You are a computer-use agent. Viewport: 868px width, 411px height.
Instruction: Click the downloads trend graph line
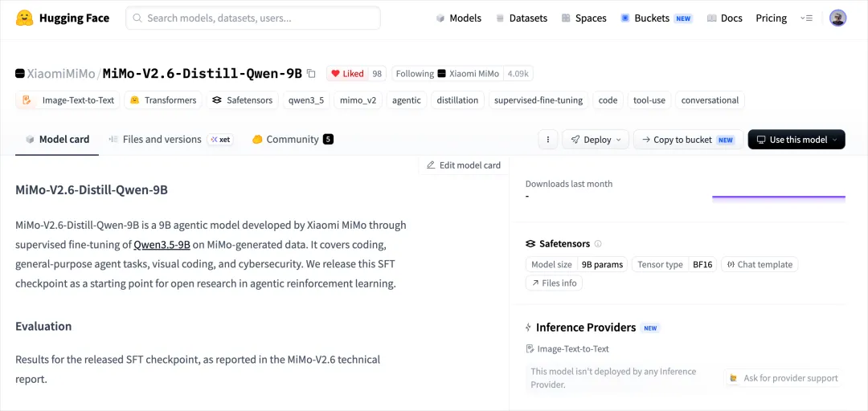(x=778, y=197)
